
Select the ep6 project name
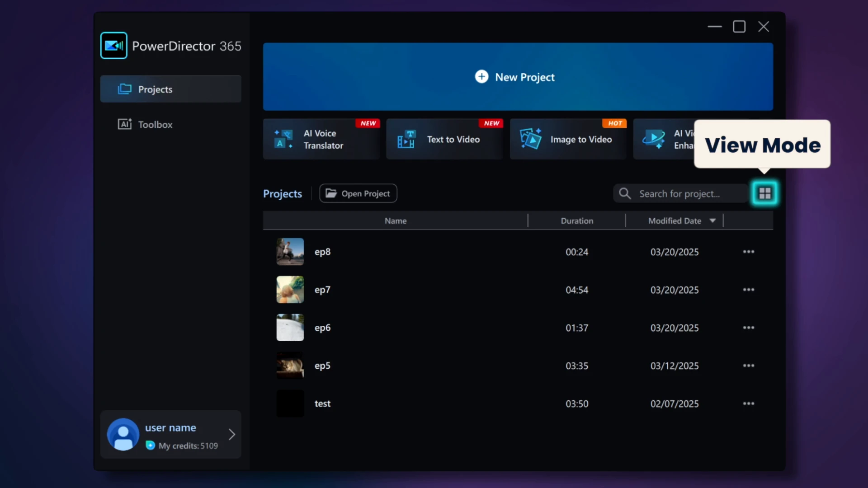pos(322,328)
